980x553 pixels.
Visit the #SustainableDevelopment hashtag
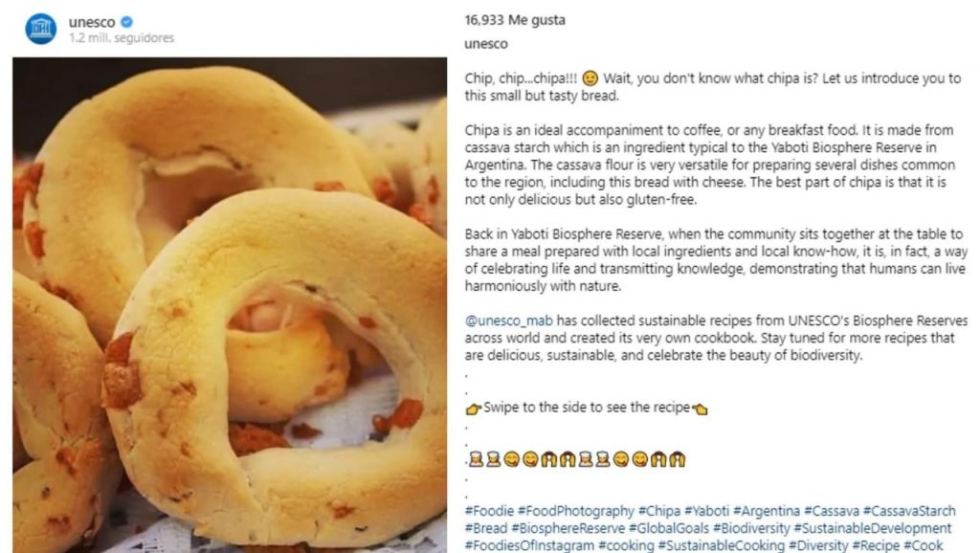coord(873,528)
